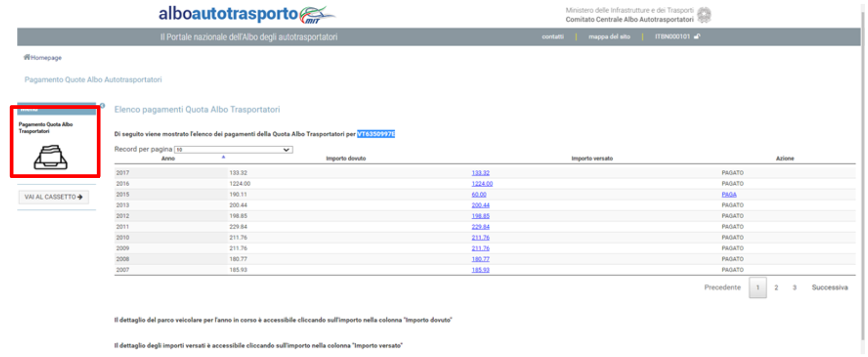The height and width of the screenshot is (357, 868).
Task: Open the 1224.00 paid amount link for 2016
Action: pos(482,184)
